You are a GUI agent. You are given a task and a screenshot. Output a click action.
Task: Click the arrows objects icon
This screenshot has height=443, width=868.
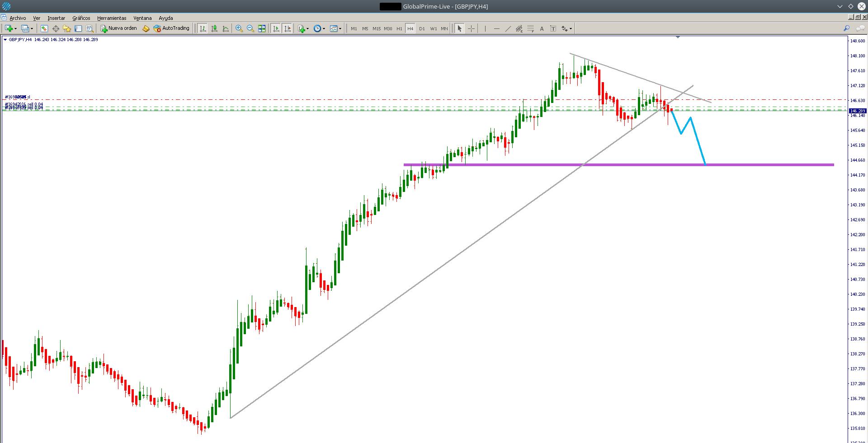(565, 28)
